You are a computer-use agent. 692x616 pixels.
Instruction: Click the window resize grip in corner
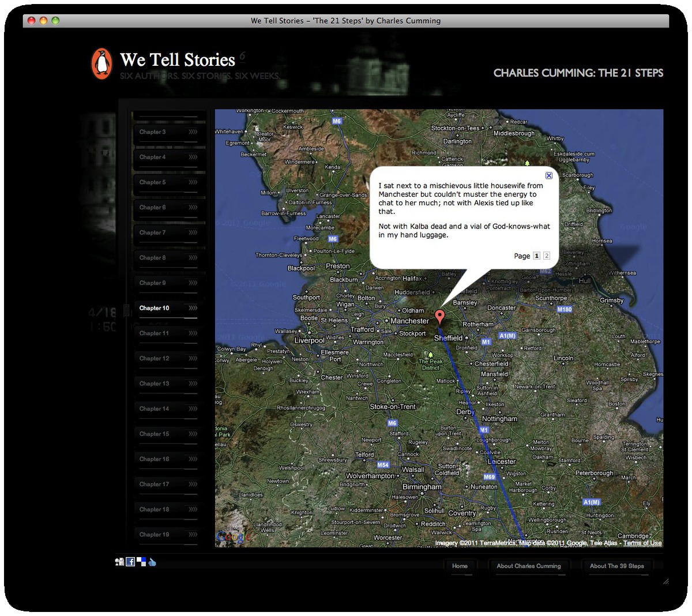pos(665,581)
